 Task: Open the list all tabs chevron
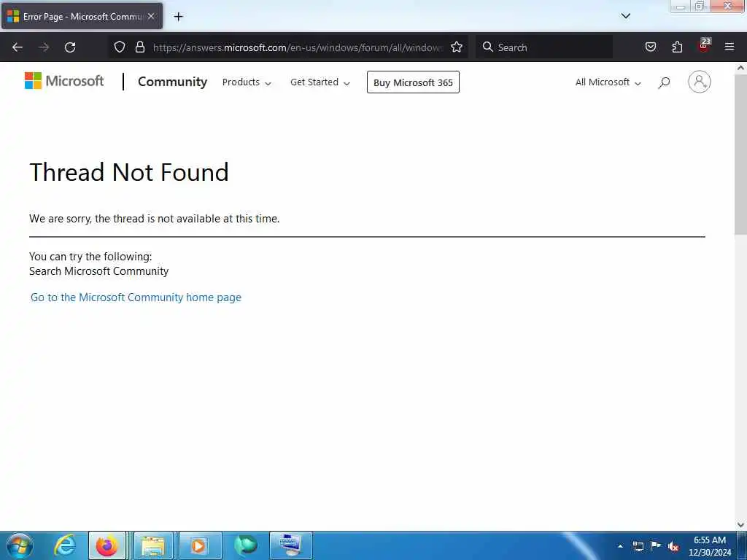625,16
